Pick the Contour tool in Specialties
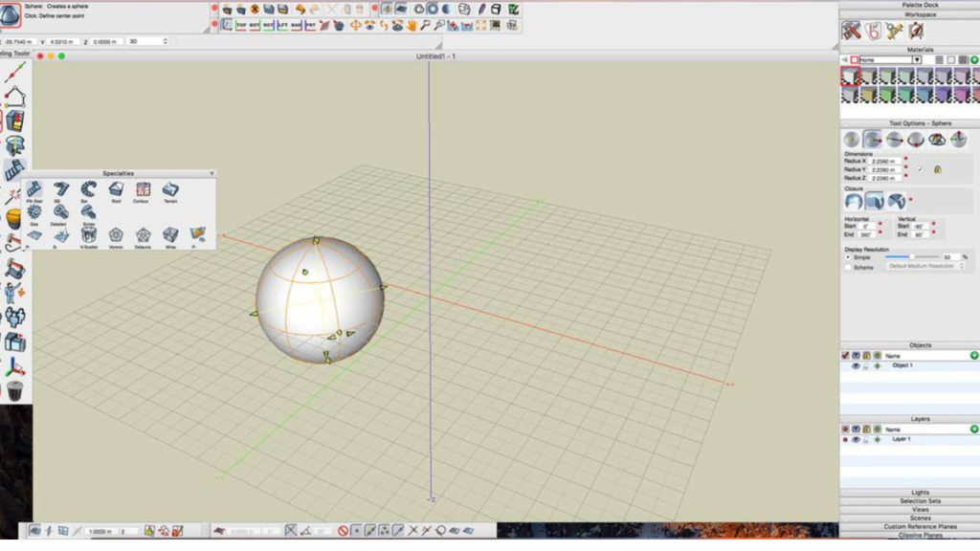 [x=143, y=189]
